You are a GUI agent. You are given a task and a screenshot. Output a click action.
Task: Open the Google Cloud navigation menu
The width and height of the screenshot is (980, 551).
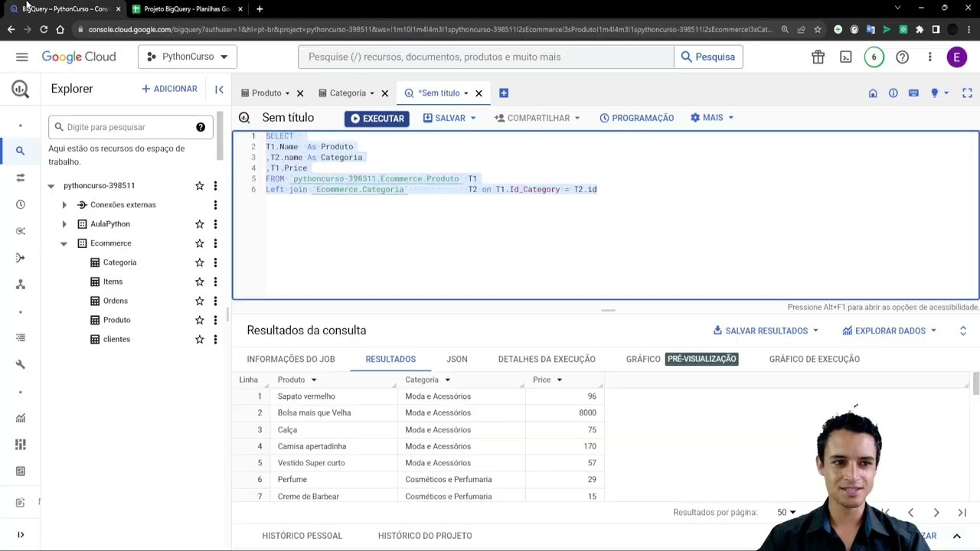21,57
